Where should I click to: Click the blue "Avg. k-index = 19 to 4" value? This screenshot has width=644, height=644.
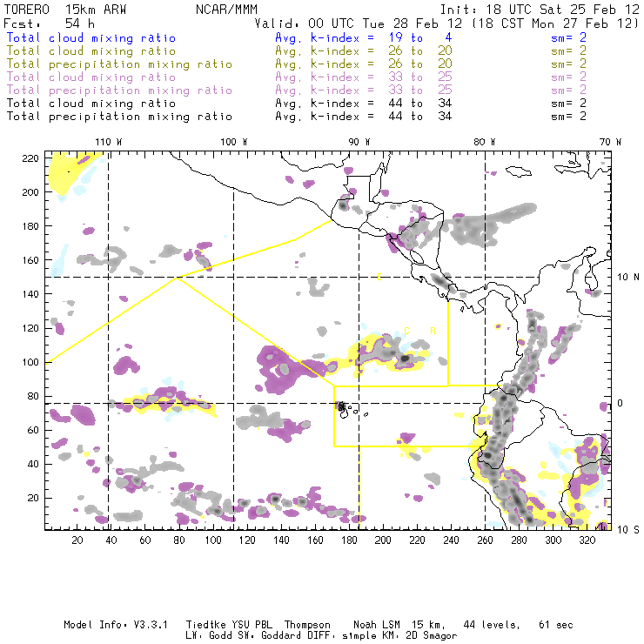click(364, 37)
